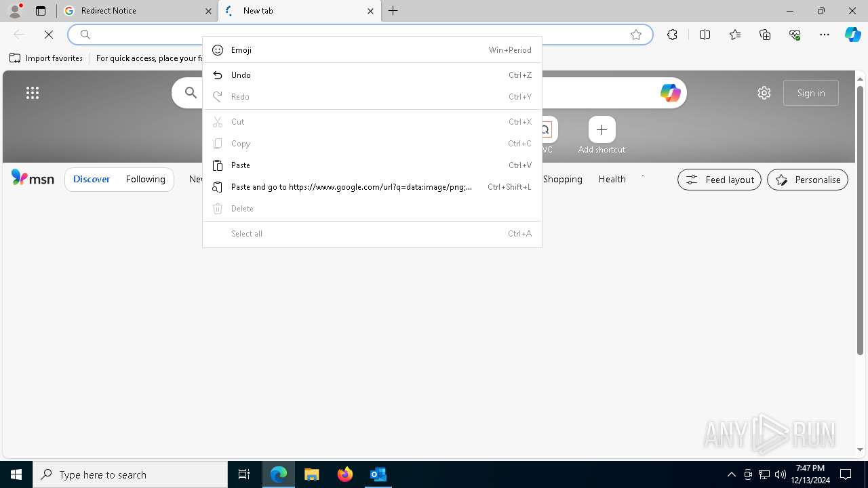Select the Following feed tab

tap(145, 179)
